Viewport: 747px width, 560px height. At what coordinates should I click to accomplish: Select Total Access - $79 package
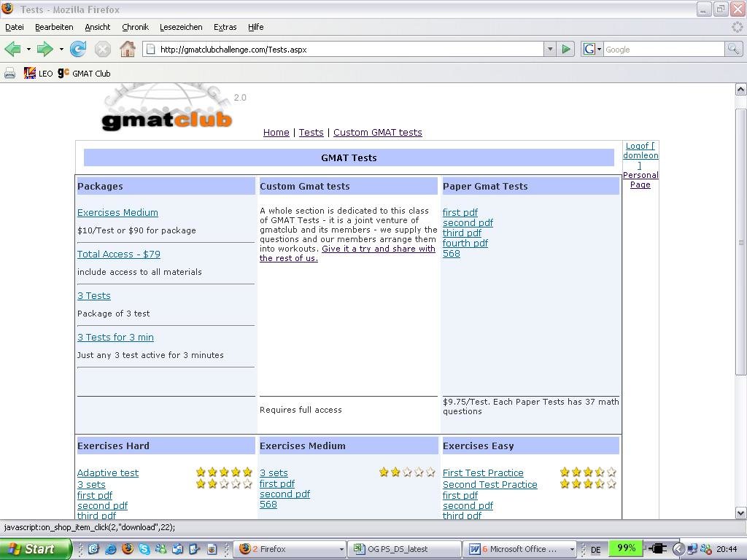tap(119, 254)
